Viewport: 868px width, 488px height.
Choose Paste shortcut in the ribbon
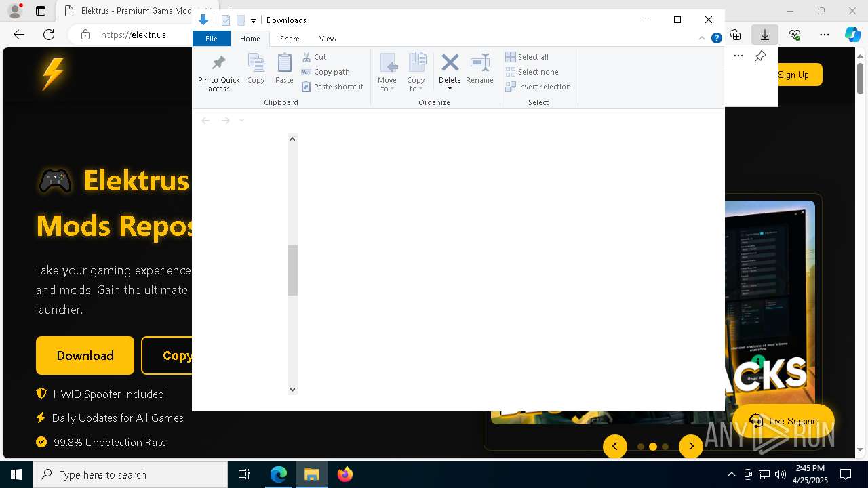point(332,87)
